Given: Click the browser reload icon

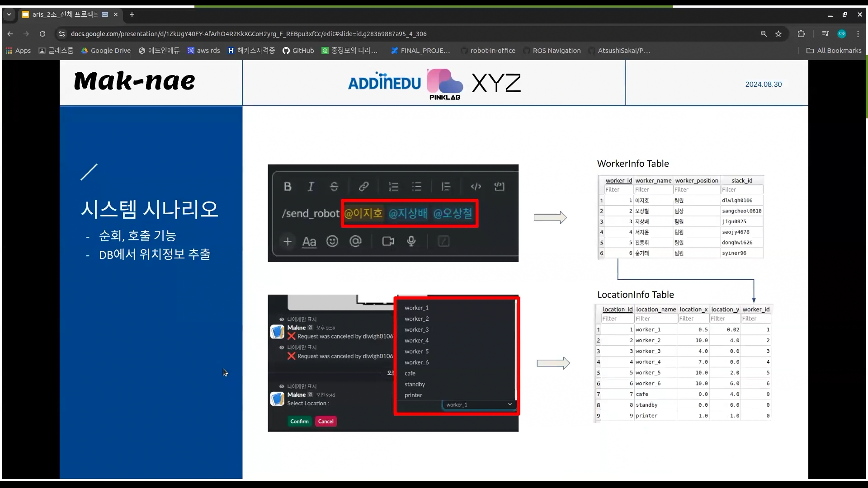Looking at the screenshot, I should coord(42,34).
